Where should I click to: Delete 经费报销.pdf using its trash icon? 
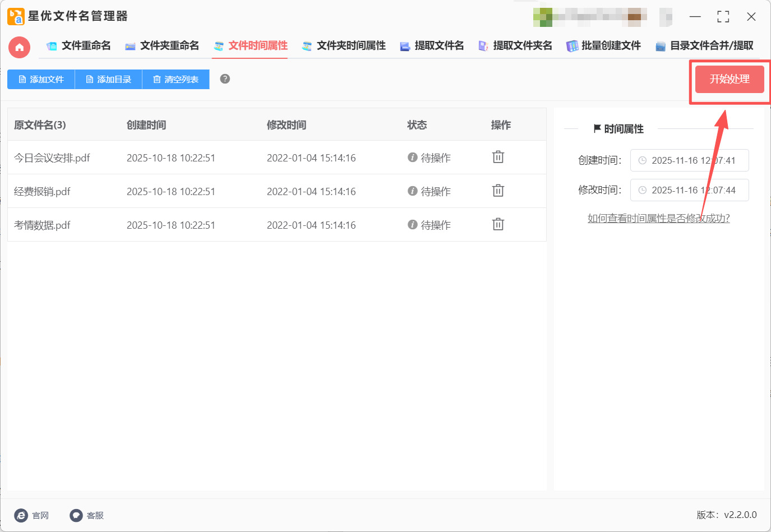tap(498, 191)
